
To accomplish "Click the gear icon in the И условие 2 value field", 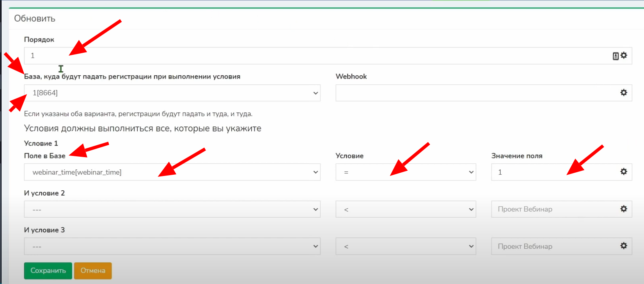I will [624, 209].
